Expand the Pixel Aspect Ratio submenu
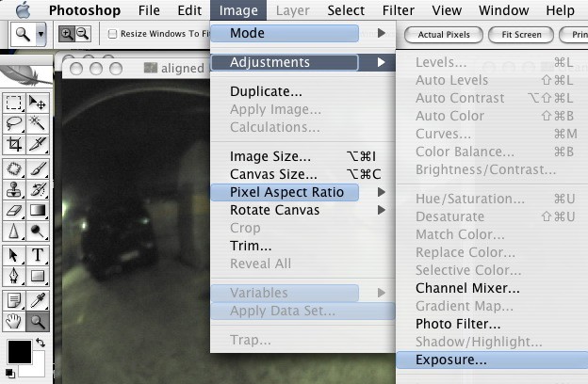Viewport: 588px width, 384px height. point(302,192)
